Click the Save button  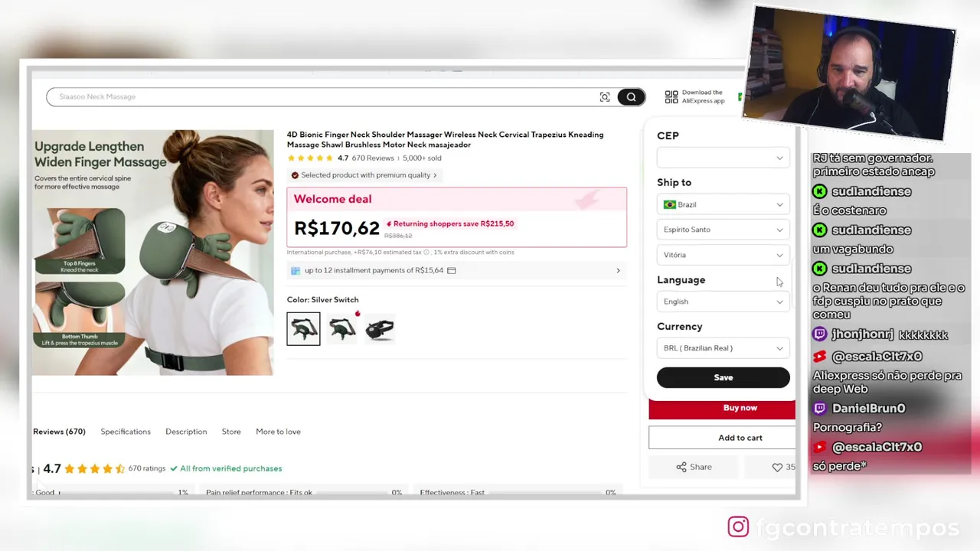723,377
